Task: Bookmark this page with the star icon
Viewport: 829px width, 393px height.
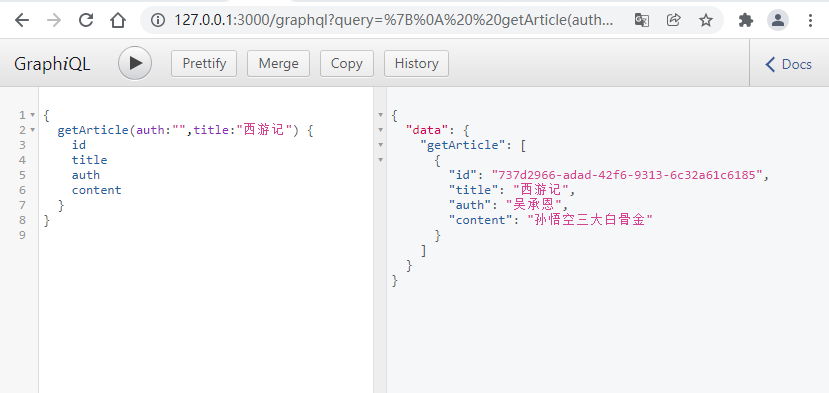Action: [x=706, y=20]
